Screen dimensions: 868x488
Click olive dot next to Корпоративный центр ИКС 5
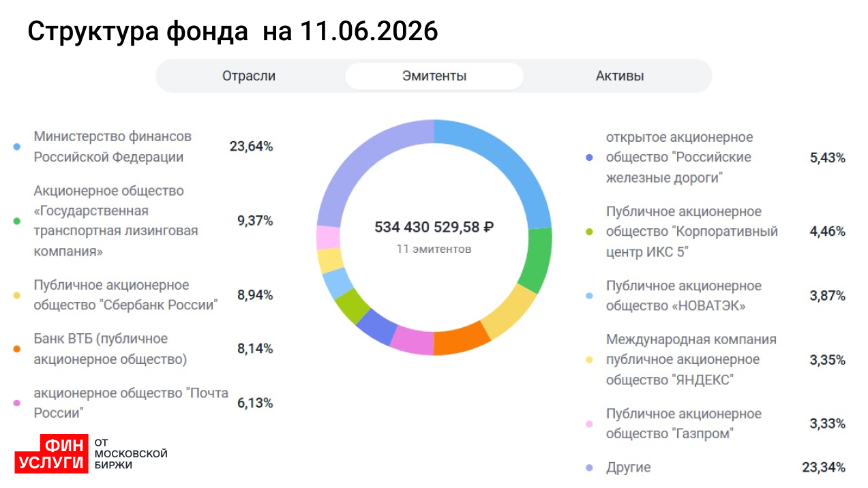coord(590,232)
